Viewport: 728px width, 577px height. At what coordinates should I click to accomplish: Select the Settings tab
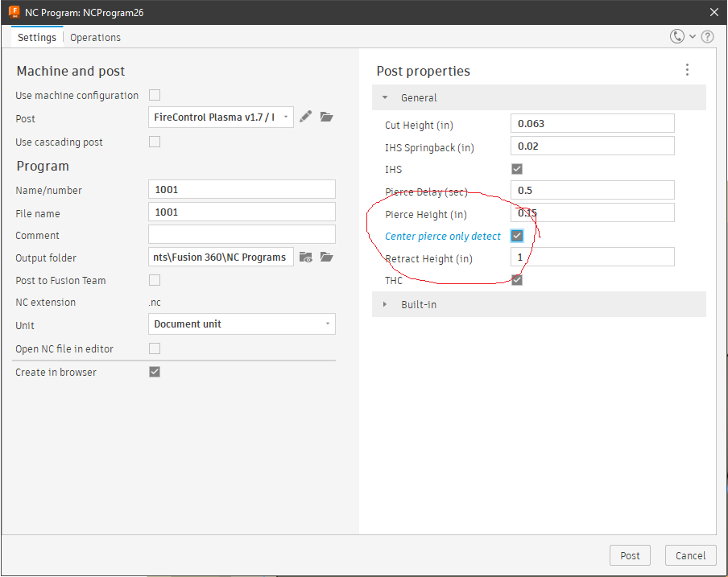pyautogui.click(x=37, y=38)
